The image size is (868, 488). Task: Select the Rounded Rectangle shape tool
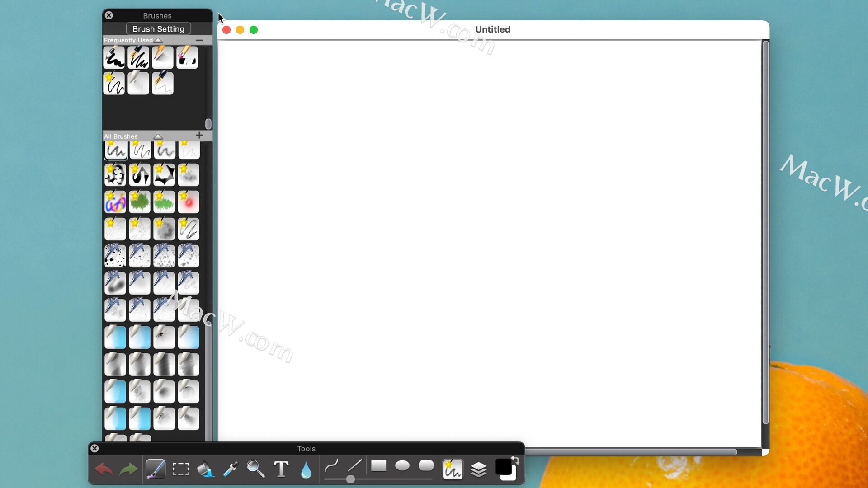(426, 465)
